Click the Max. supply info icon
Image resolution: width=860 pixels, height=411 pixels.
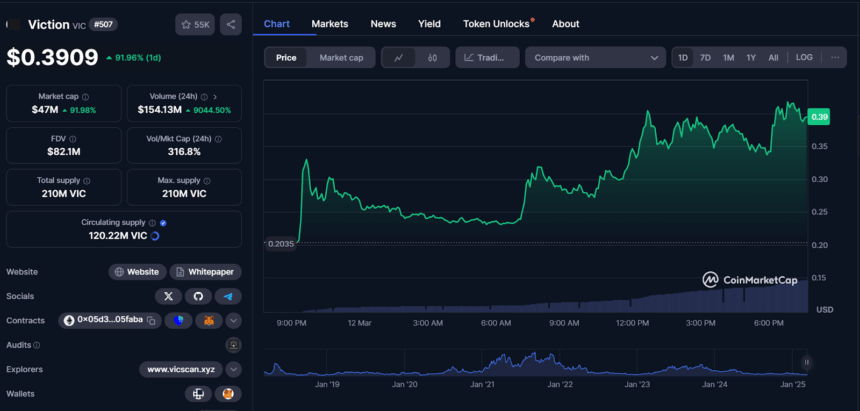pyautogui.click(x=205, y=181)
